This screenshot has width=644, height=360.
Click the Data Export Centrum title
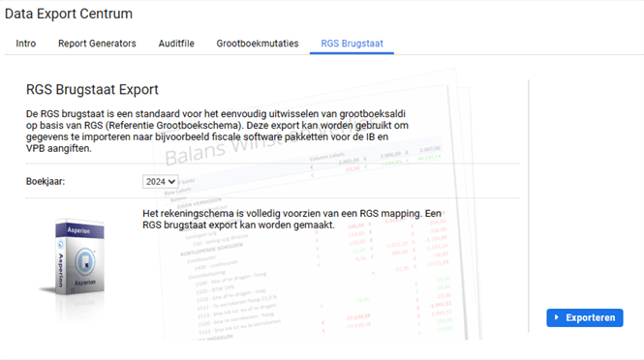point(69,14)
